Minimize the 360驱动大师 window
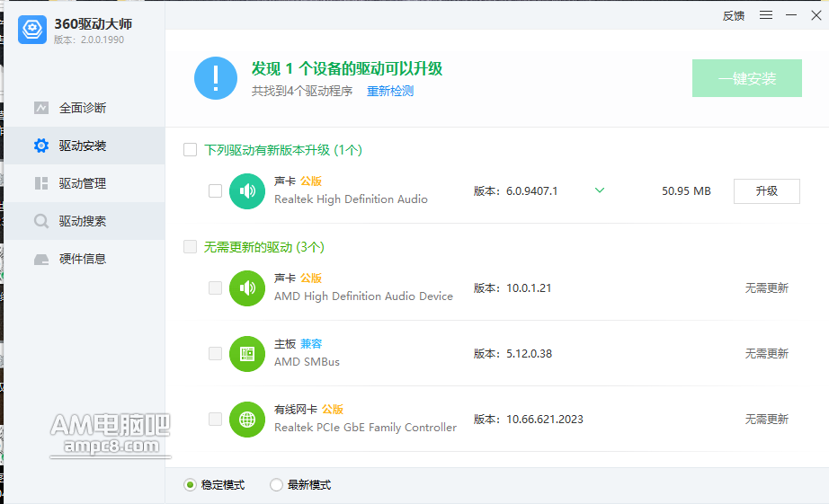This screenshot has width=829, height=504. point(791,15)
